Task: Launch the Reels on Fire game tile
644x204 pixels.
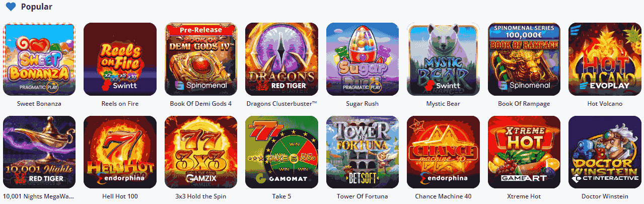Action: [x=120, y=59]
